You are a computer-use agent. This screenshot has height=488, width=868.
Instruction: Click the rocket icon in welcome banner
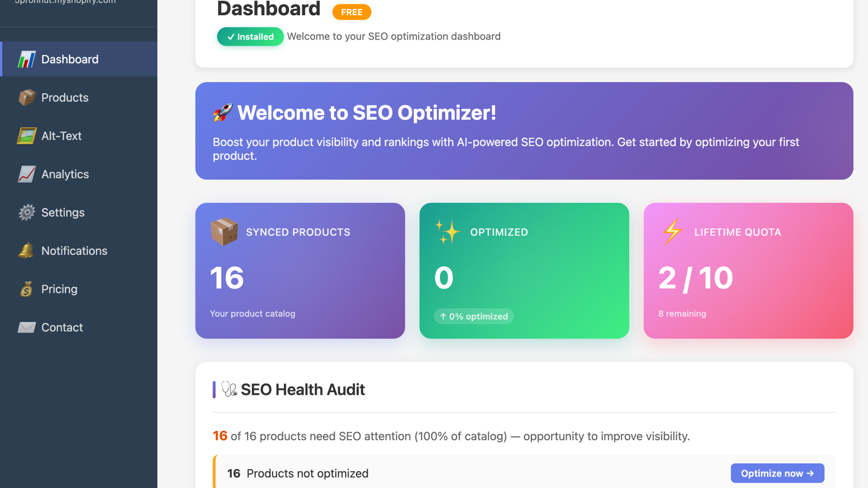point(222,112)
